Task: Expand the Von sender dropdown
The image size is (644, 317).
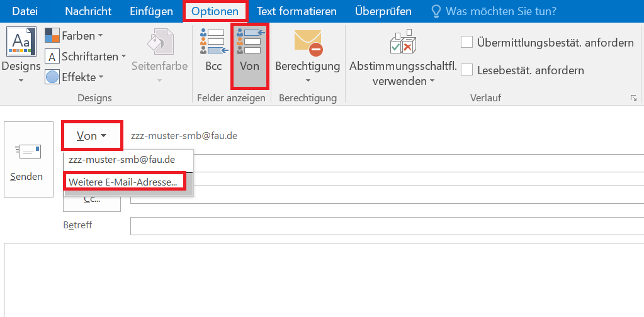Action: [x=91, y=136]
